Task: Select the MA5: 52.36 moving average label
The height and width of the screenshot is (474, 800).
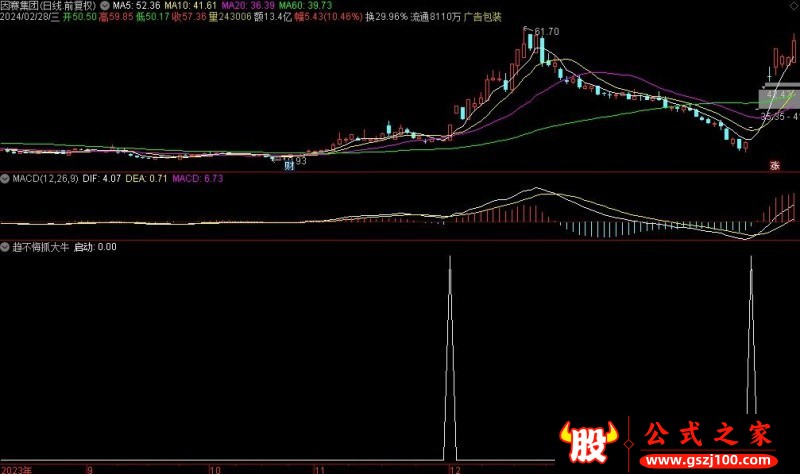Action: click(x=136, y=5)
